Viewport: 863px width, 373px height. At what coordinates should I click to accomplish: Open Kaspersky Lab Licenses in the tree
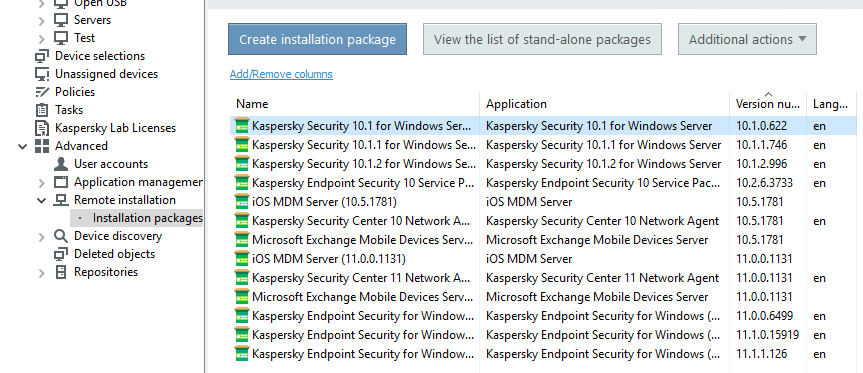tap(115, 128)
